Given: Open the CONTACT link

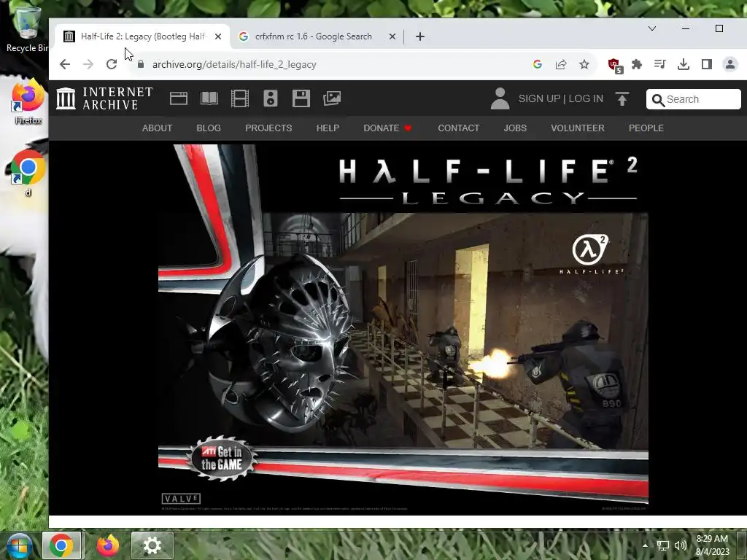Looking at the screenshot, I should pyautogui.click(x=459, y=128).
